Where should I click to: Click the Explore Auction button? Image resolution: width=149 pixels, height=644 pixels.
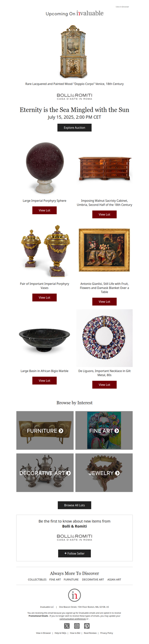(74, 127)
